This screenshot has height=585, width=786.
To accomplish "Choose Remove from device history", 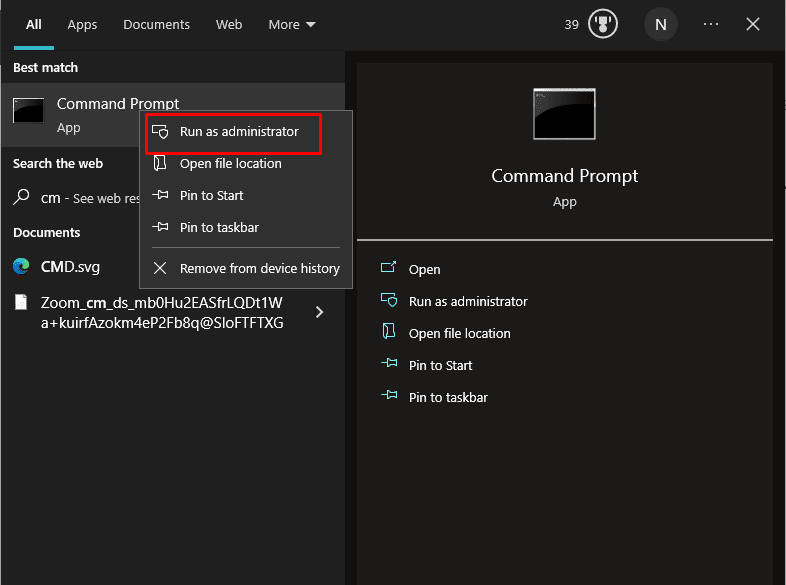I will pos(246,269).
